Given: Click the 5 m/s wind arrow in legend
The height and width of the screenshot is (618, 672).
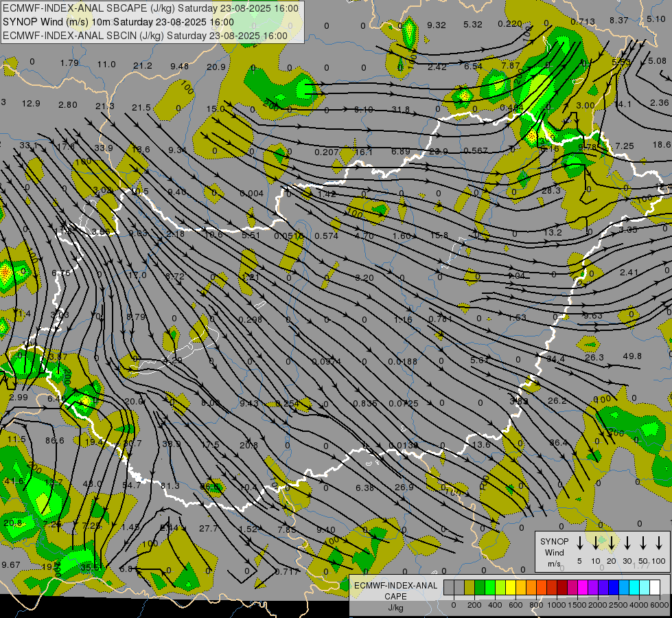Looking at the screenshot, I should pos(579,543).
